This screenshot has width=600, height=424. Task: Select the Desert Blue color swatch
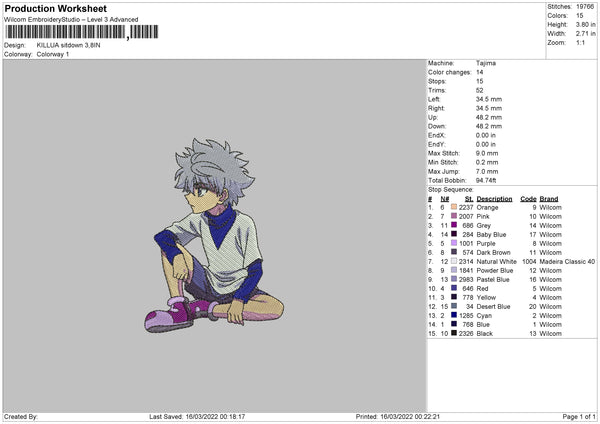coord(453,306)
